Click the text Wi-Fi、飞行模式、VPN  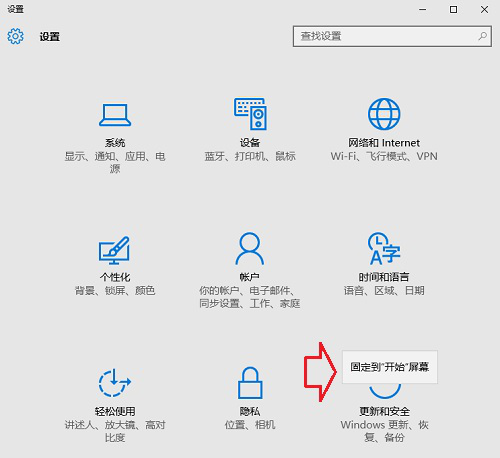point(384,156)
